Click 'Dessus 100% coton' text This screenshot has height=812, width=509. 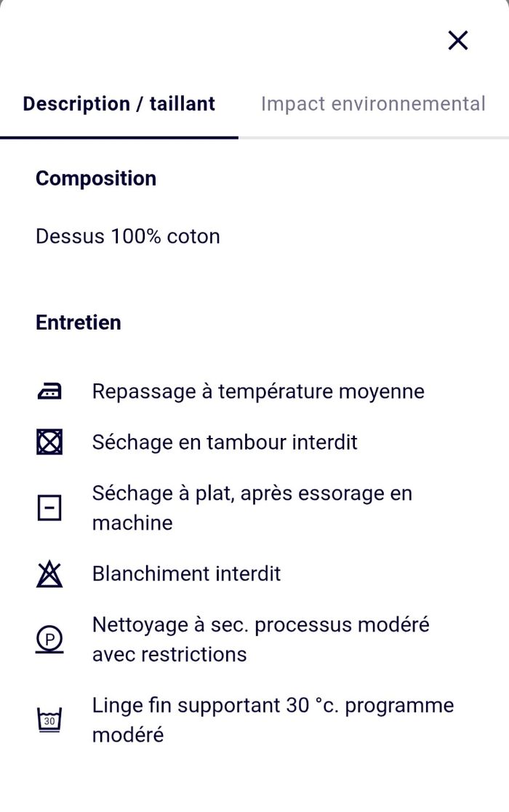point(128,236)
